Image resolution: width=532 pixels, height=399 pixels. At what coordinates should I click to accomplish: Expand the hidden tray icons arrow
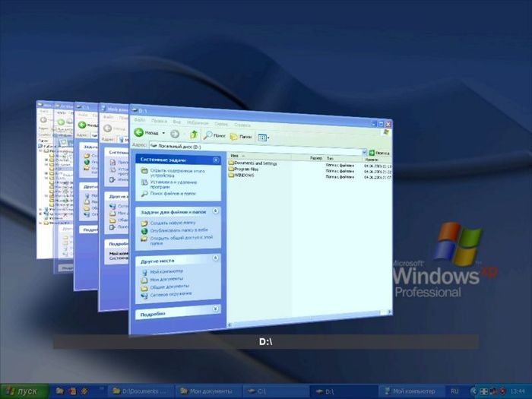coord(473,391)
